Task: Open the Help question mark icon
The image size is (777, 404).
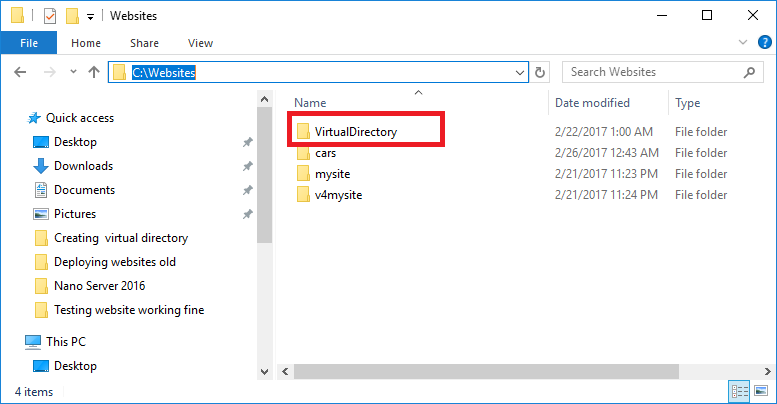Action: pos(760,43)
